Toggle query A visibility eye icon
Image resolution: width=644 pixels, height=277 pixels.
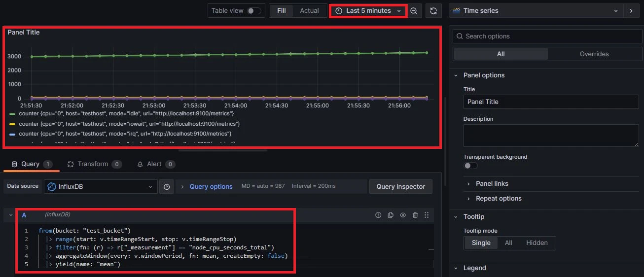[x=403, y=215]
